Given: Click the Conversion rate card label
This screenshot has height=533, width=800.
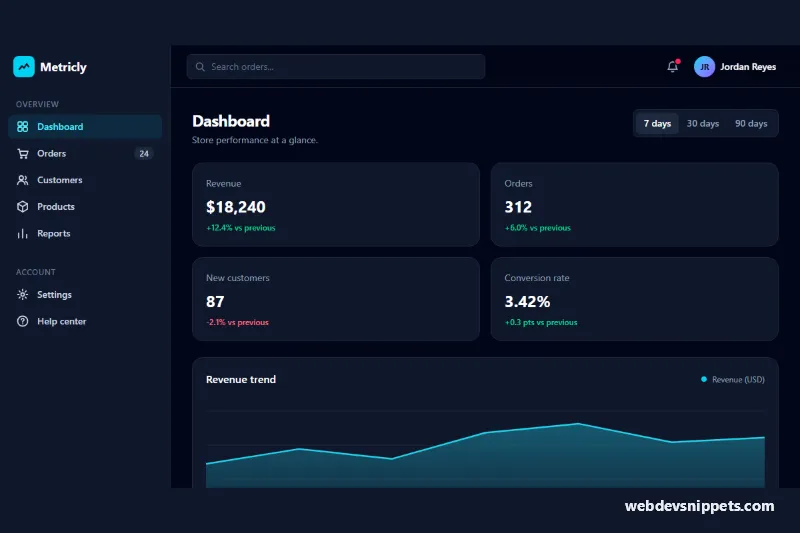Looking at the screenshot, I should (x=537, y=278).
